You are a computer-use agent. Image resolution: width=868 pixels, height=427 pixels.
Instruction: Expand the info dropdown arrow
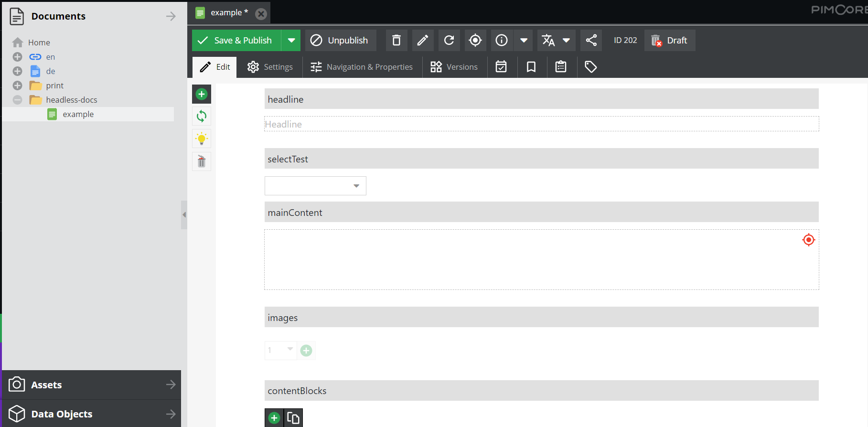coord(524,40)
